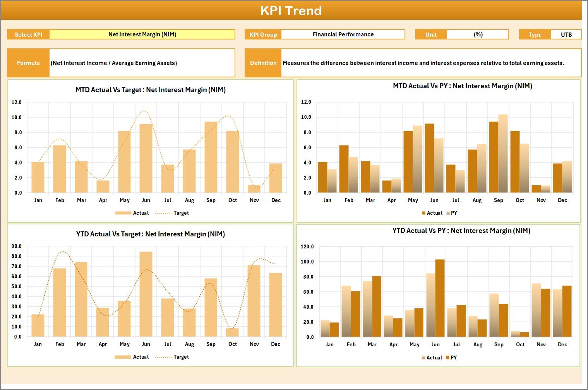This screenshot has width=588, height=390.
Task: Select the YTD Actual Vs PY chart title
Action: coord(461,231)
